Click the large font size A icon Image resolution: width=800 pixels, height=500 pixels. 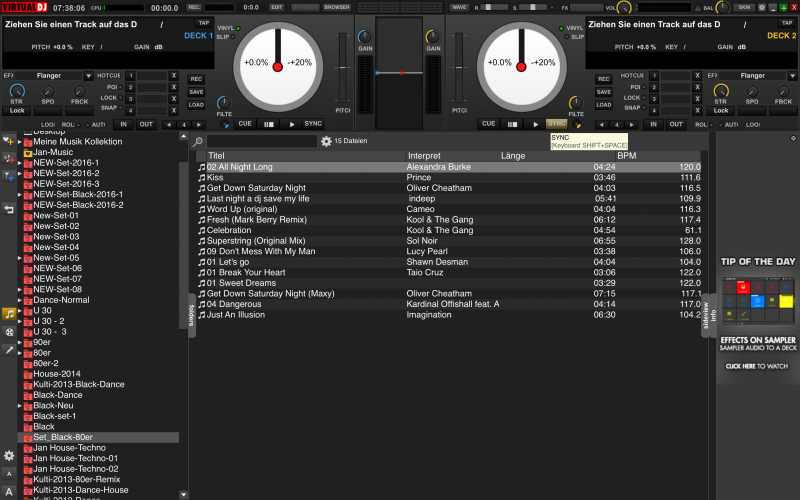(9, 492)
